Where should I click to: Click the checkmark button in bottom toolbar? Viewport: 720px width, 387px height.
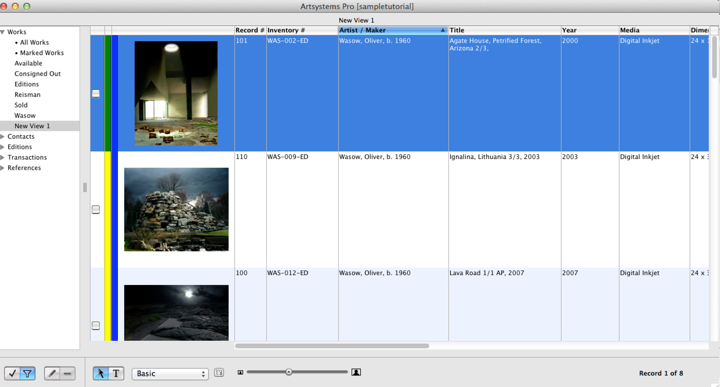tap(12, 373)
